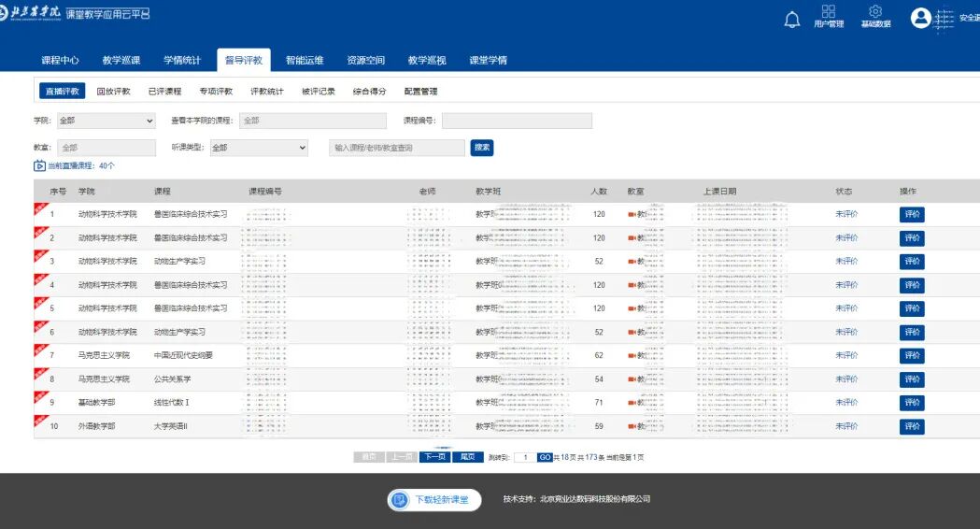This screenshot has height=529, width=980.
Task: Click the user avatar icon
Action: [x=920, y=18]
